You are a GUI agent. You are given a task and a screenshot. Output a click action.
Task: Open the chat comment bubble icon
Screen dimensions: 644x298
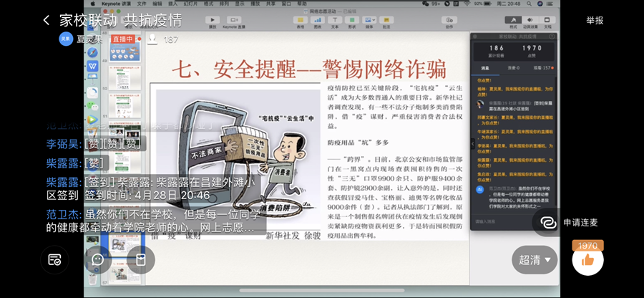(x=98, y=259)
